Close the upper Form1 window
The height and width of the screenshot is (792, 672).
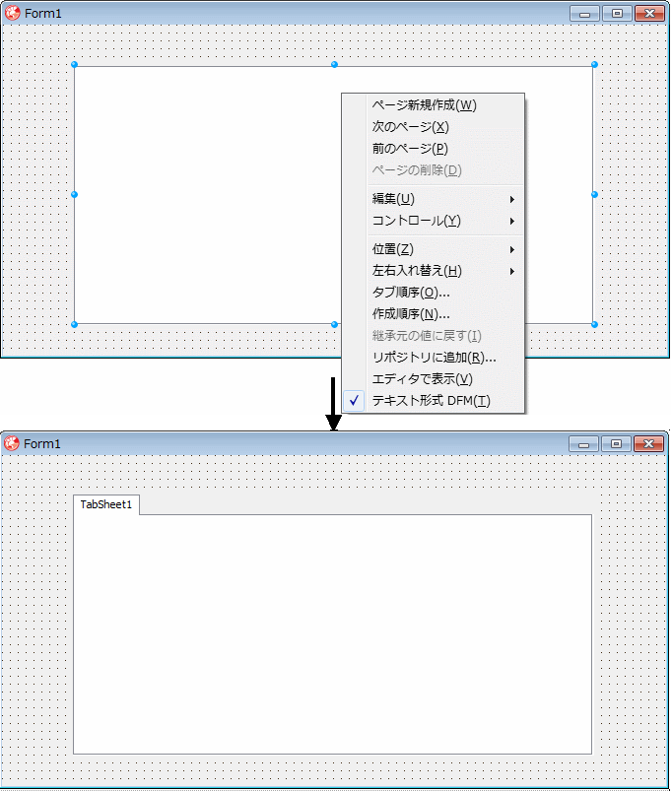[649, 13]
